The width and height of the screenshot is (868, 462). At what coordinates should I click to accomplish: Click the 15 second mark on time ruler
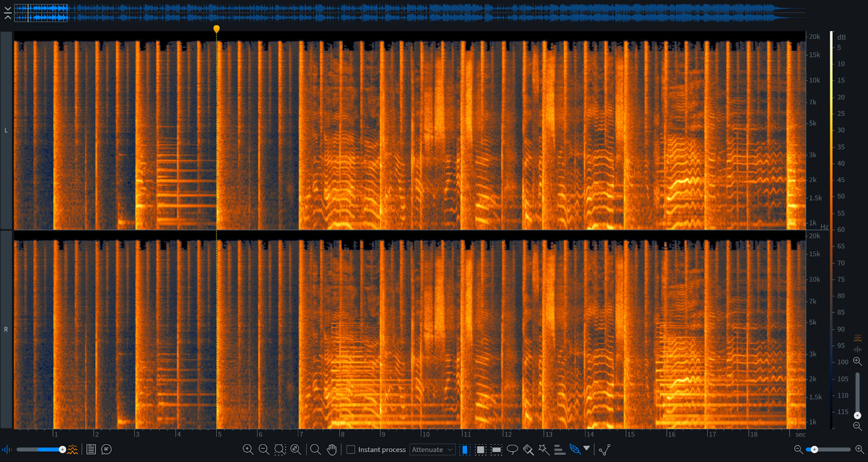click(x=630, y=434)
